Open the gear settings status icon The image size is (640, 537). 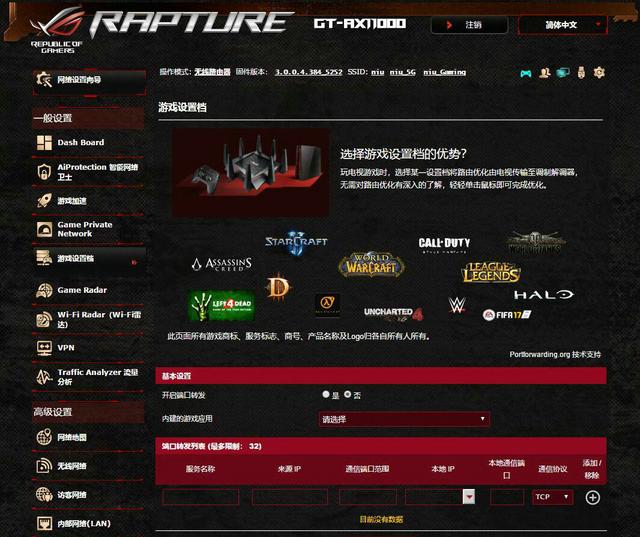(x=599, y=73)
